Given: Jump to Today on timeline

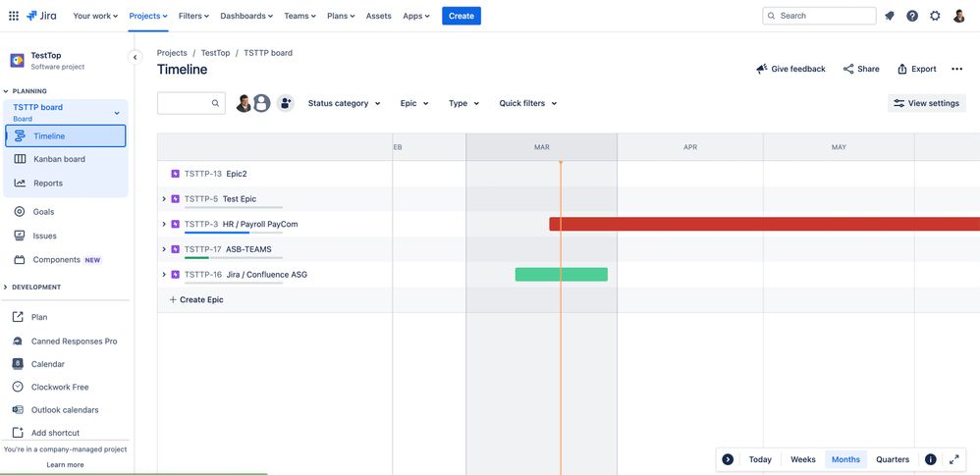Looking at the screenshot, I should pyautogui.click(x=760, y=459).
